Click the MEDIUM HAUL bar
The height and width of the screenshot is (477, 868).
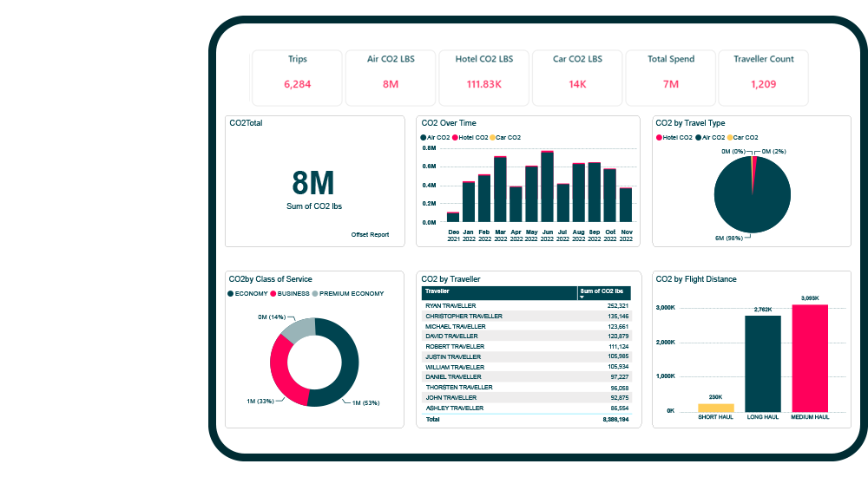pyautogui.click(x=810, y=358)
